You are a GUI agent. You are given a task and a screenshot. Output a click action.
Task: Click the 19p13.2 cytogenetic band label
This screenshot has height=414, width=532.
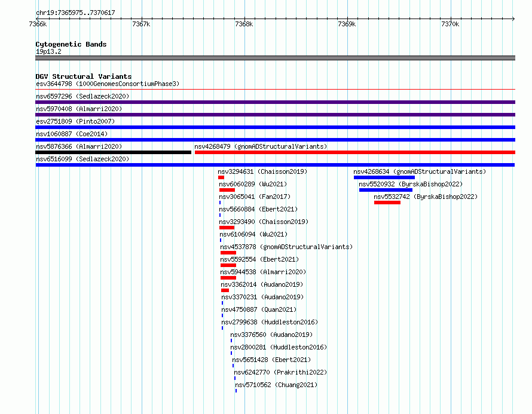pyautogui.click(x=48, y=51)
